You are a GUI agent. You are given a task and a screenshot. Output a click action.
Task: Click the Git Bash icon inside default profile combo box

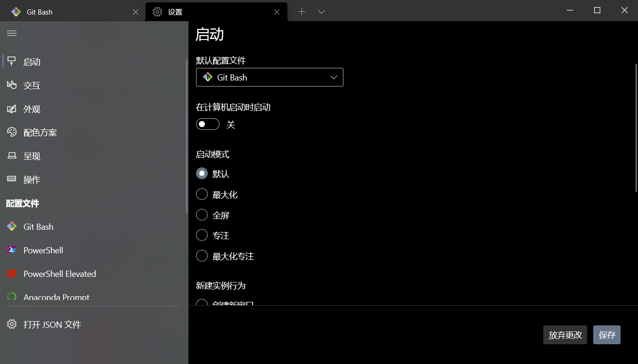pyautogui.click(x=208, y=77)
